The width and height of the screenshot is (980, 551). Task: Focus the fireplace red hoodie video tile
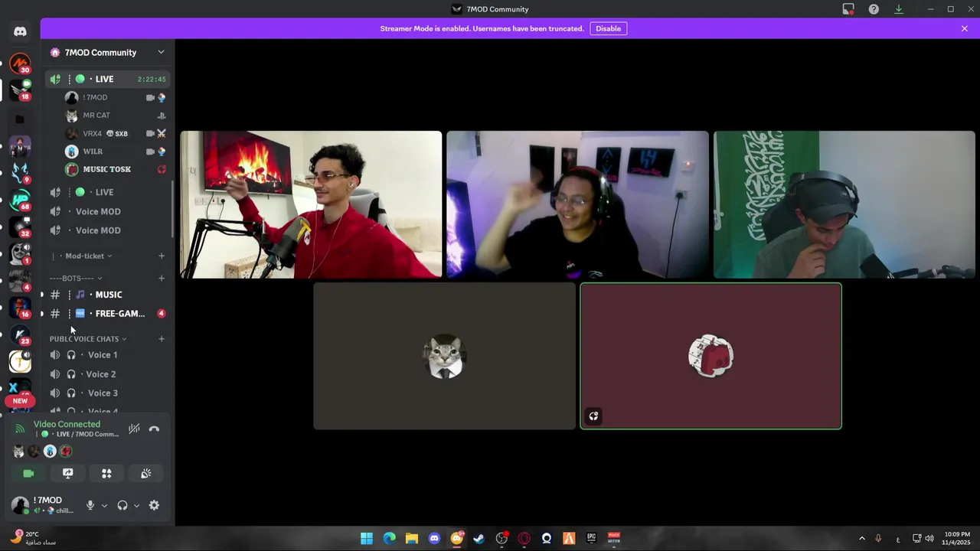tap(311, 204)
